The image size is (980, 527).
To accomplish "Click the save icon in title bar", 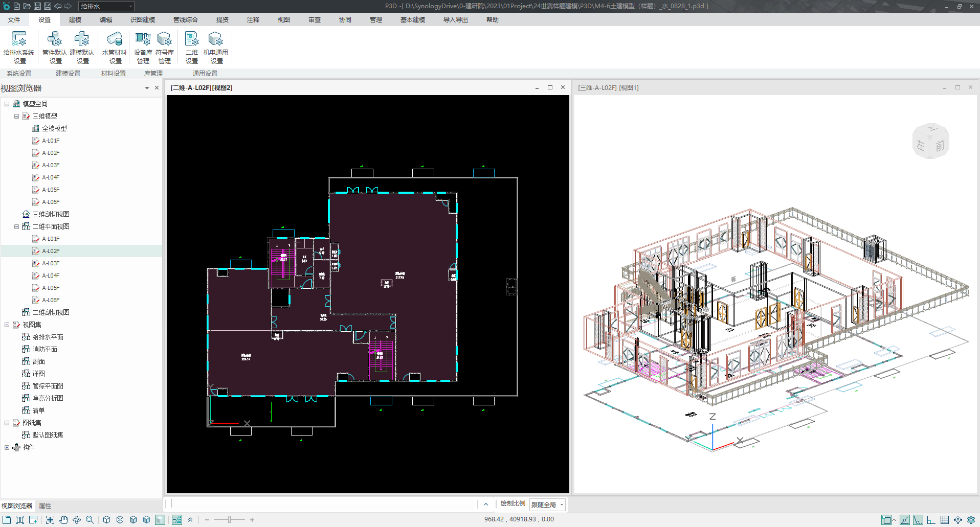I will coord(37,6).
